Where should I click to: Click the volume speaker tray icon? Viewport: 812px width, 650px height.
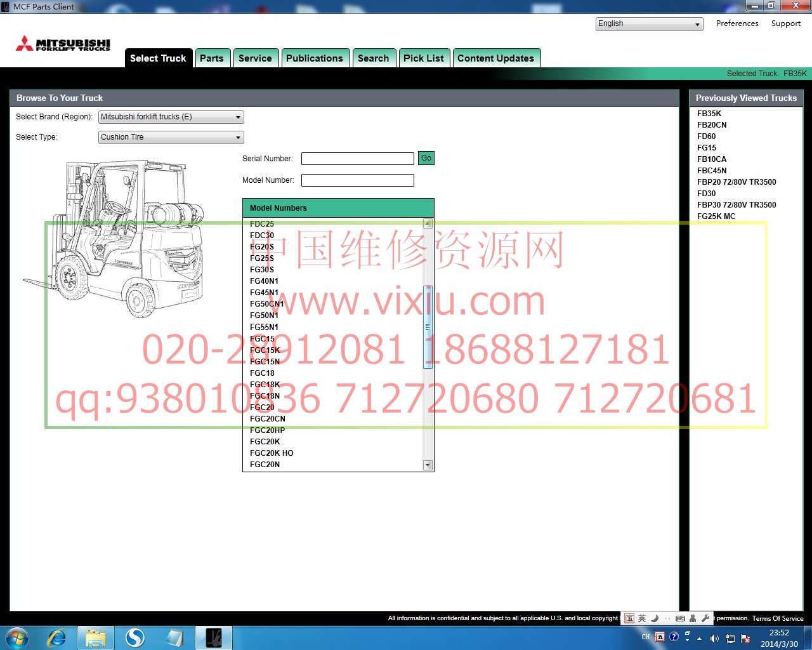(714, 638)
